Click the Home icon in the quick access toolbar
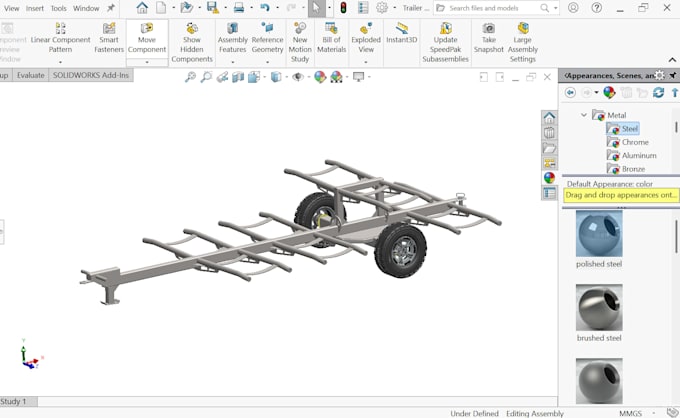Image resolution: width=680 pixels, height=418 pixels. [142, 7]
